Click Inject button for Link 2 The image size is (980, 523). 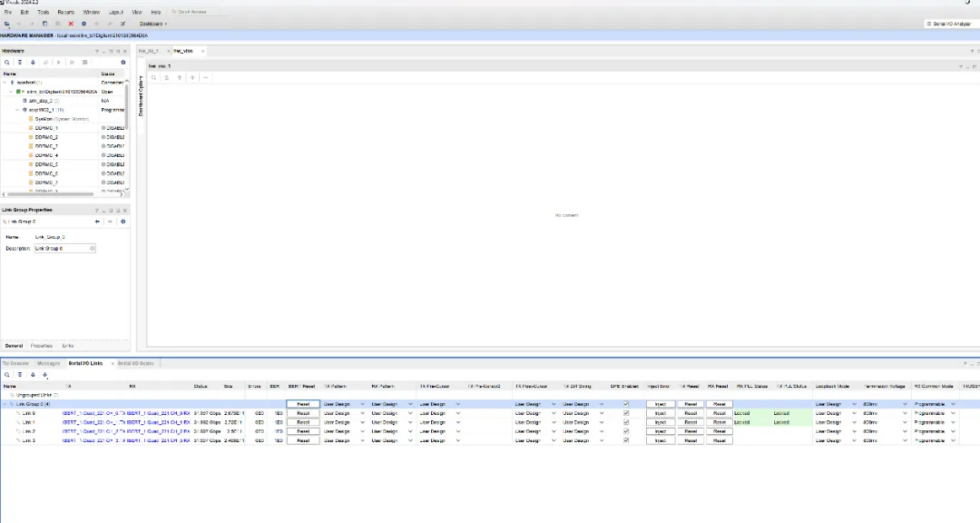[660, 431]
